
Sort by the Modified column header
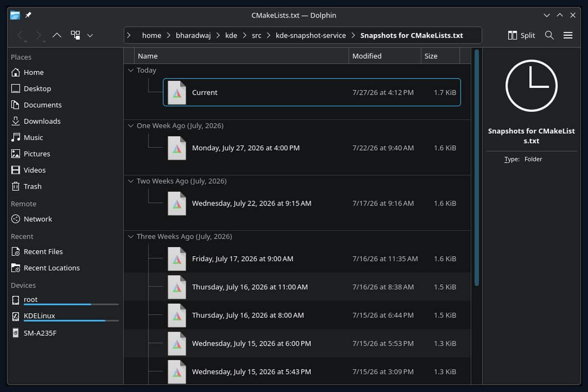tap(385, 56)
